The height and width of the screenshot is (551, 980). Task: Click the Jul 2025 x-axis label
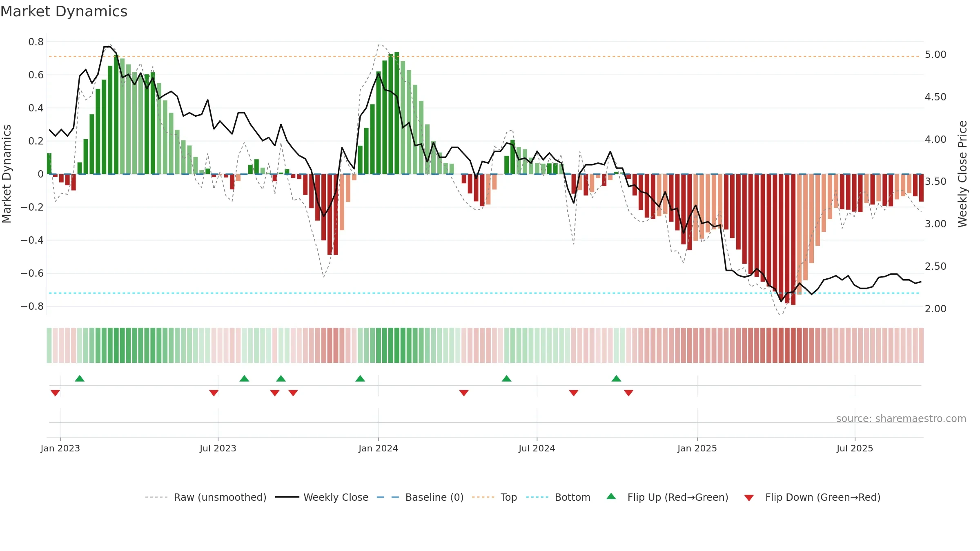click(855, 448)
